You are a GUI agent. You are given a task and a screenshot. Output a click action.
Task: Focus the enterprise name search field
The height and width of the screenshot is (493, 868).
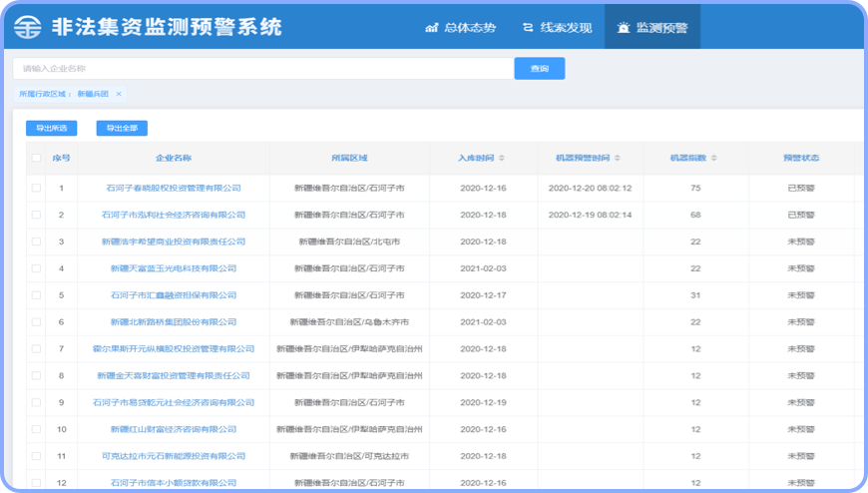pos(263,69)
